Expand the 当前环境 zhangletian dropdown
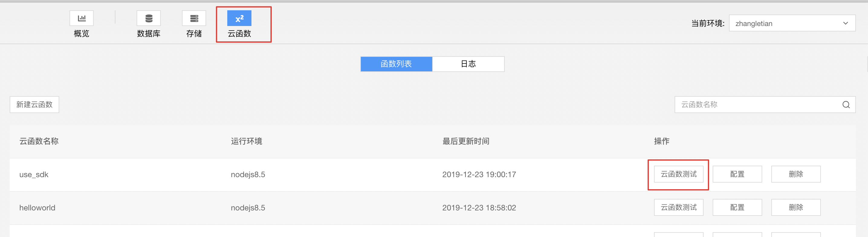This screenshot has width=868, height=237. [x=792, y=23]
